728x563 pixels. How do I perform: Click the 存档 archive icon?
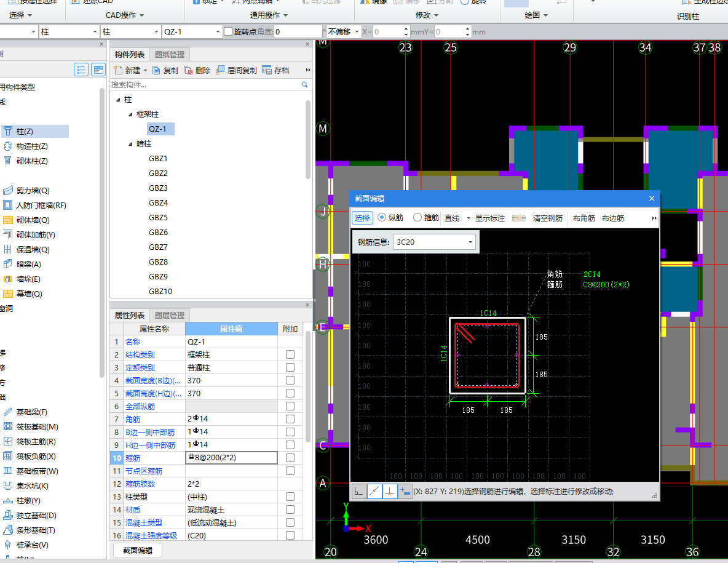pos(267,70)
